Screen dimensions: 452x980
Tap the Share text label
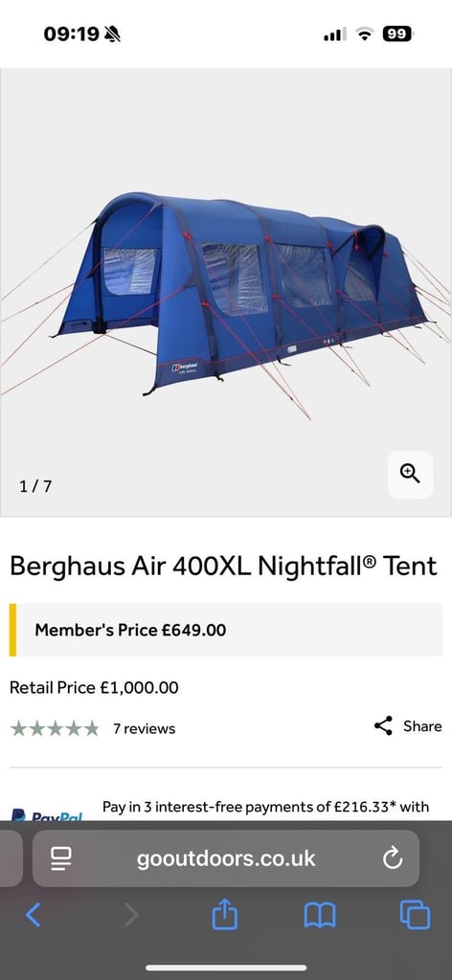(x=422, y=726)
